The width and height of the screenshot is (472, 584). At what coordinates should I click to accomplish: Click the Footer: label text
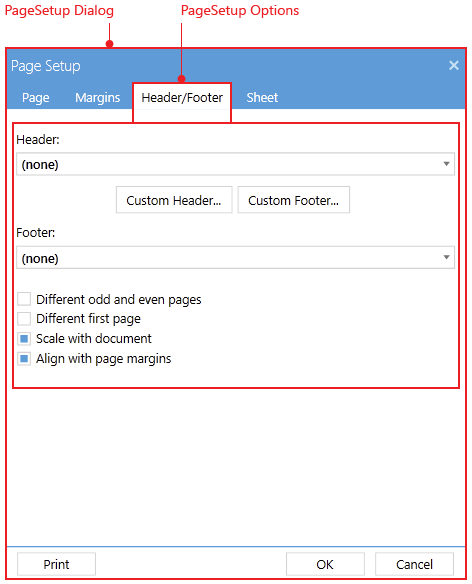point(36,233)
